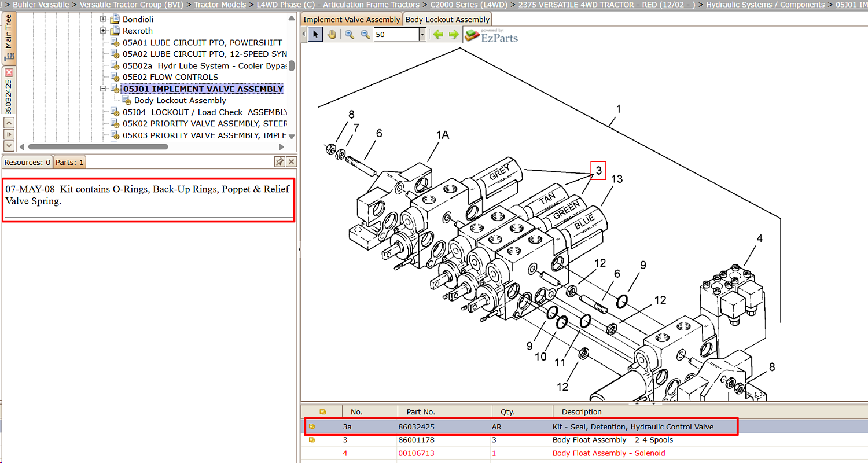Image resolution: width=868 pixels, height=463 pixels.
Task: Expand the Bondioli tree node
Action: pos(103,19)
